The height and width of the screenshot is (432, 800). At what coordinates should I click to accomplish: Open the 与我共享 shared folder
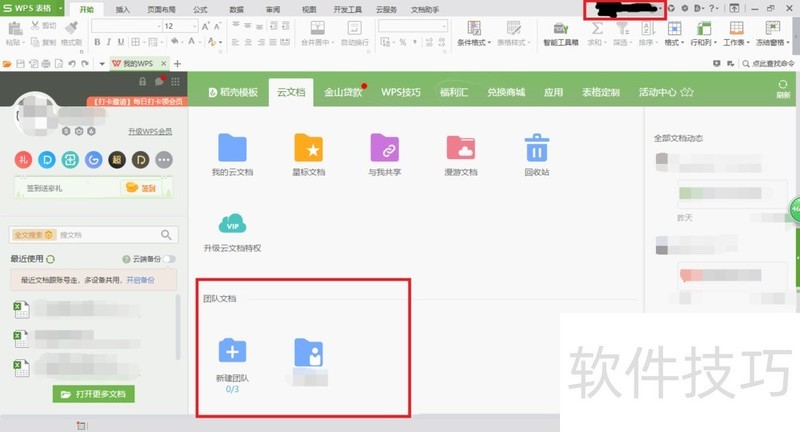tap(384, 148)
